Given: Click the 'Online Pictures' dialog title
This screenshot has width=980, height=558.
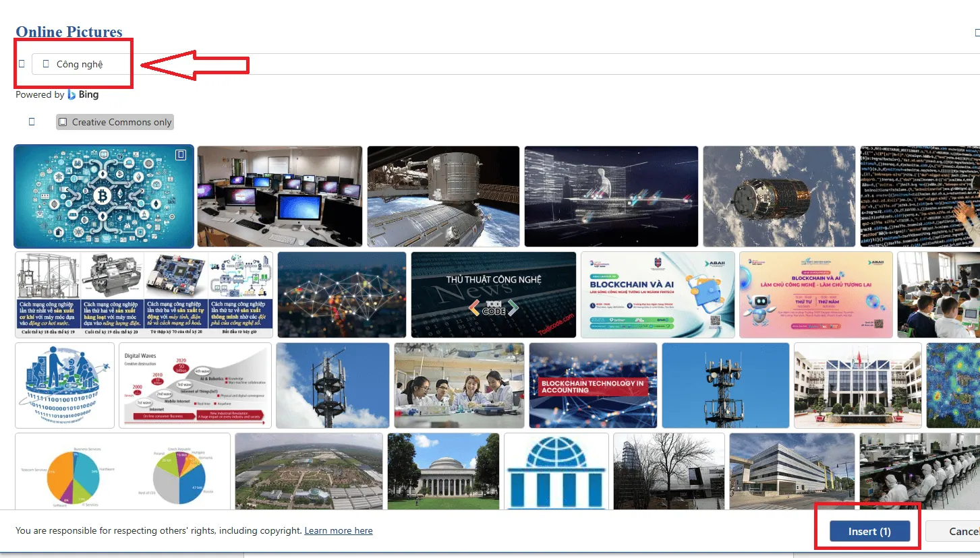Looking at the screenshot, I should 69,32.
